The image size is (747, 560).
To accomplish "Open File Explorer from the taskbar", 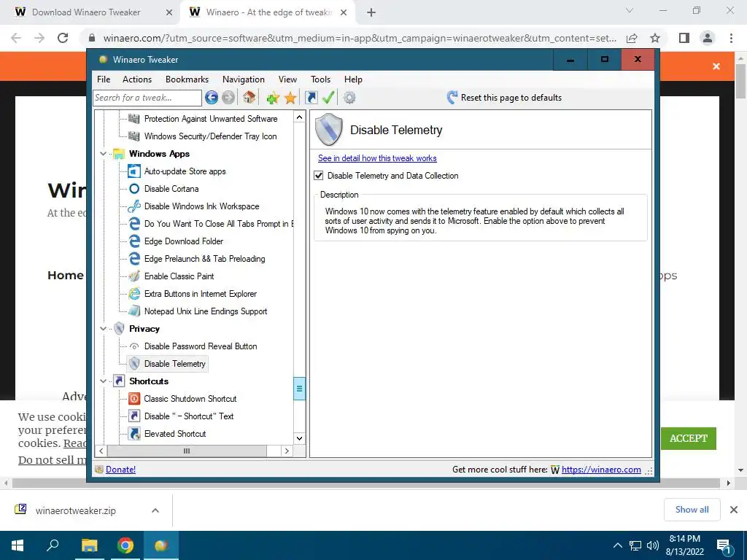I will click(x=89, y=545).
